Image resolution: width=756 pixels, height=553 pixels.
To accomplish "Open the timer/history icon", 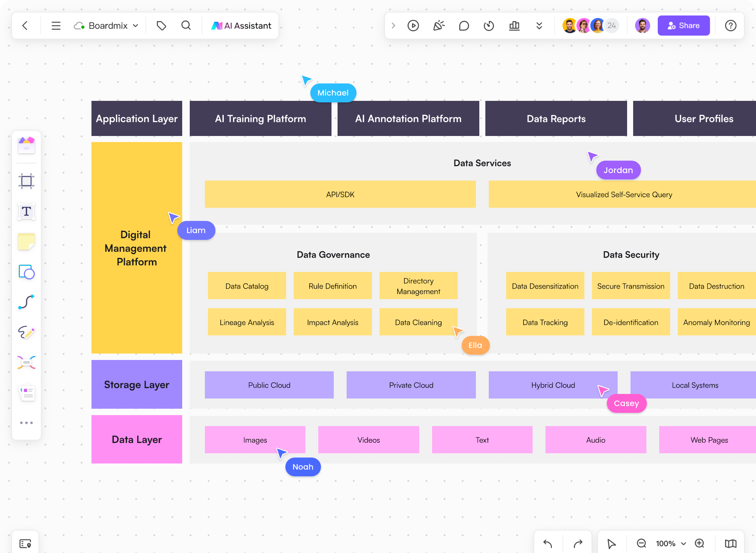I will 490,26.
